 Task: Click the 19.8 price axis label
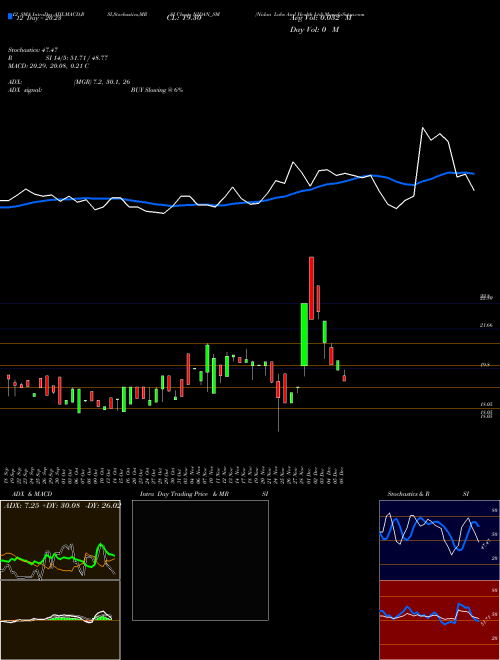click(485, 365)
